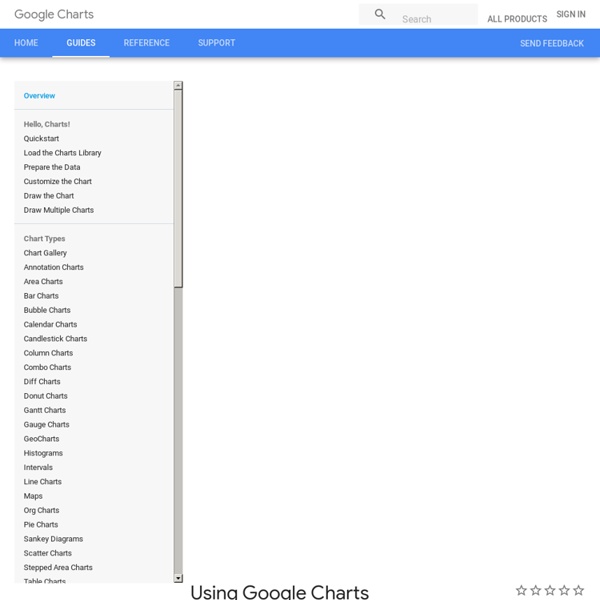This screenshot has height=600, width=600.
Task: Open Gantt Charts in sidebar
Action: click(x=45, y=410)
